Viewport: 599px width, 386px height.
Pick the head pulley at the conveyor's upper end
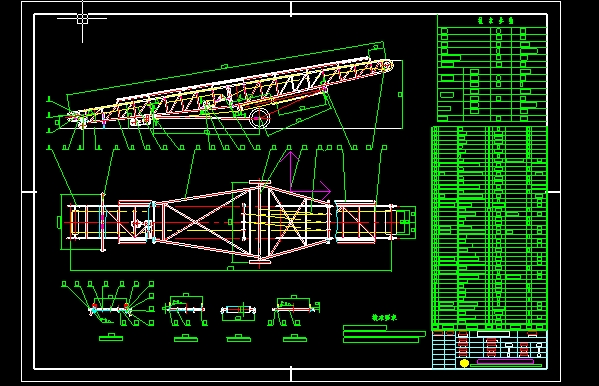pos(387,65)
